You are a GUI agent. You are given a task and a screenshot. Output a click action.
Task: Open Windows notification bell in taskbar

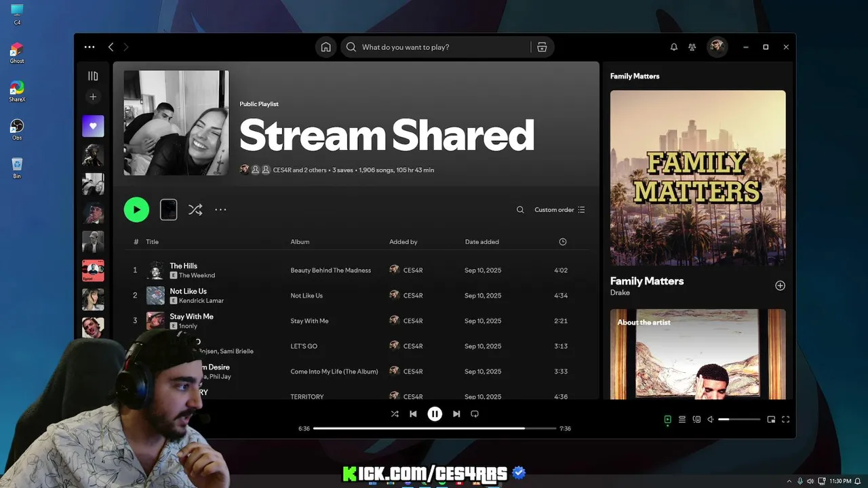coord(859,481)
